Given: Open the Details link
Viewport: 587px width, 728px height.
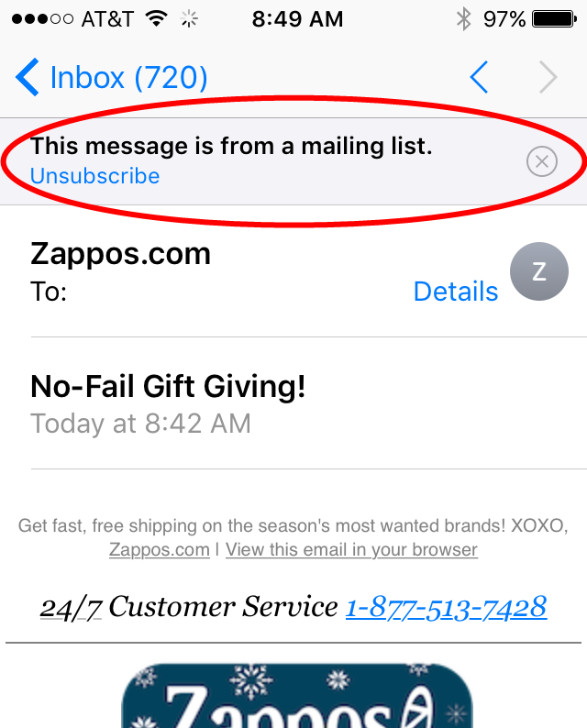Looking at the screenshot, I should [456, 292].
